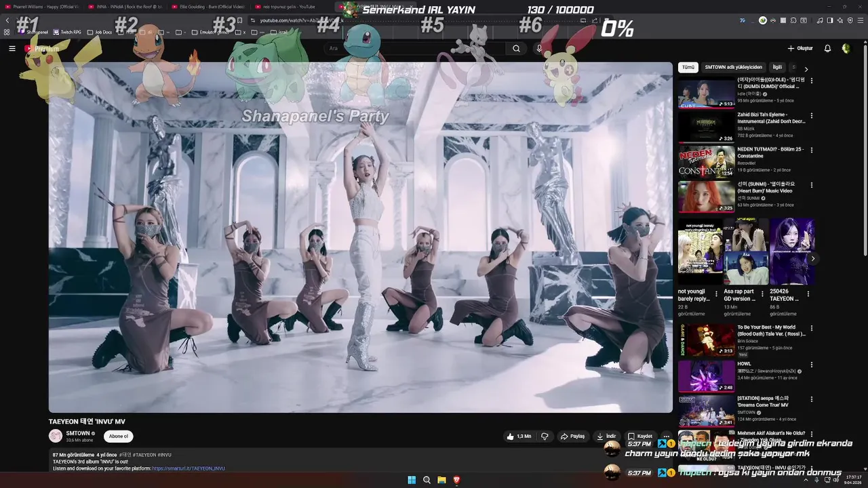
Task: Open Brave browser taskbar icon
Action: click(x=456, y=480)
